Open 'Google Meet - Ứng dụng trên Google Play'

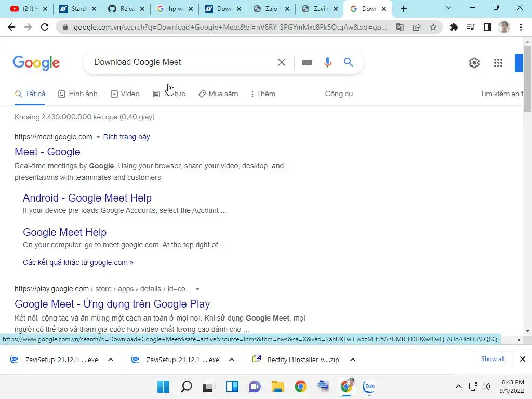pos(112,303)
